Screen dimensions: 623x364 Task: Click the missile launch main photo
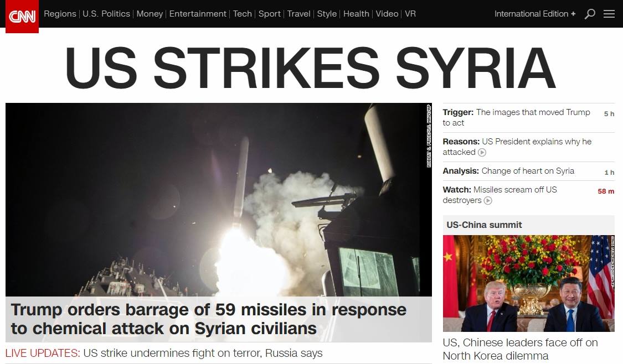tap(219, 200)
